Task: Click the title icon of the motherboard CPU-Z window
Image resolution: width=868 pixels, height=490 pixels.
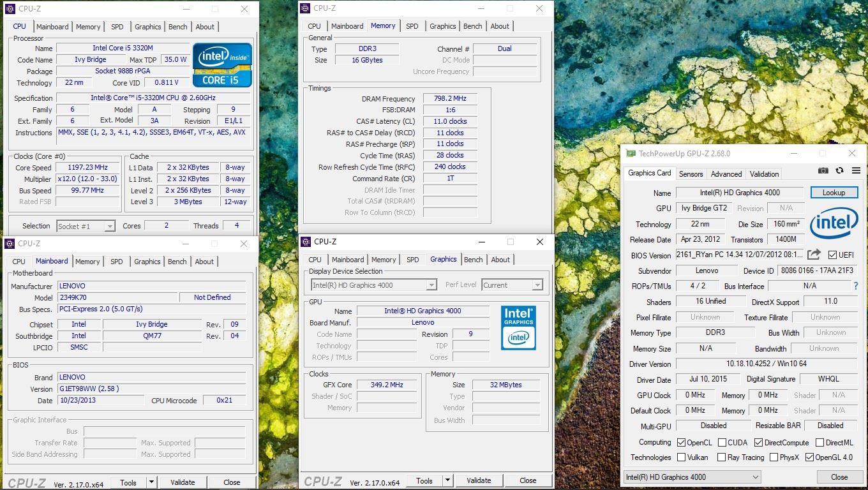Action: [9, 244]
